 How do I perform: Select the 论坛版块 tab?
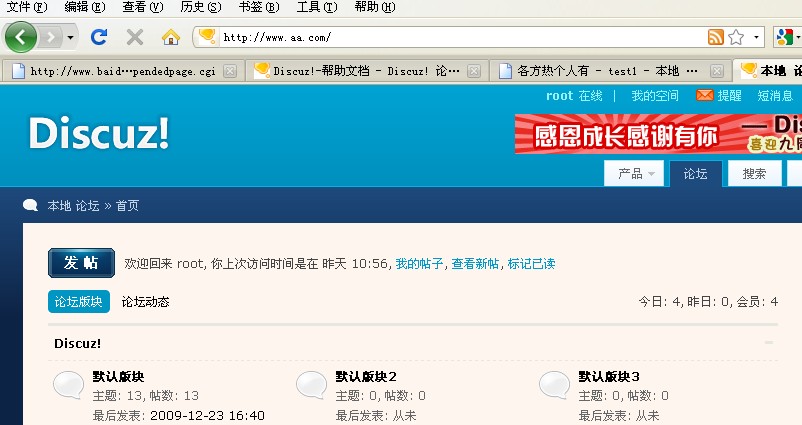79,302
